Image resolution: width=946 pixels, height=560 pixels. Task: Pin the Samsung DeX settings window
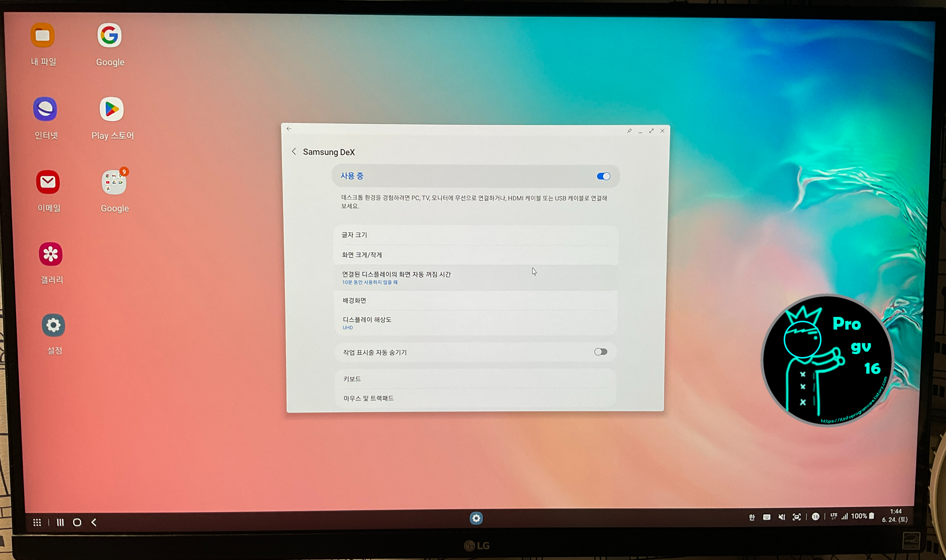(629, 131)
